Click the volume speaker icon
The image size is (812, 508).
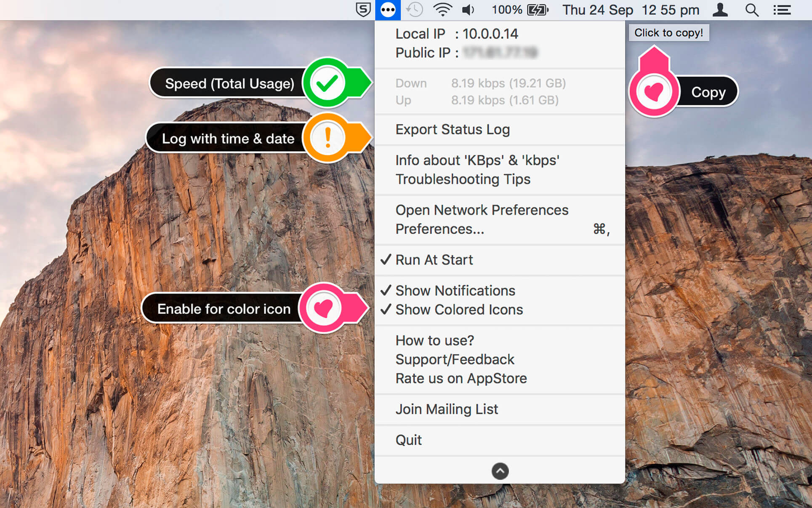pos(468,10)
